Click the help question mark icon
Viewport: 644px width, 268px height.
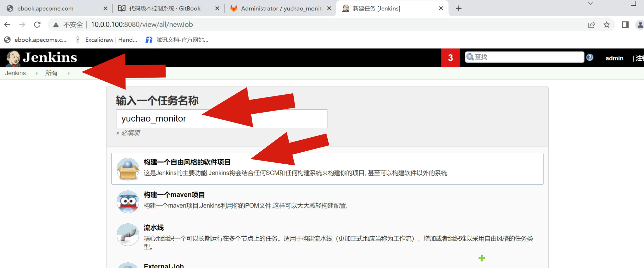pyautogui.click(x=589, y=57)
